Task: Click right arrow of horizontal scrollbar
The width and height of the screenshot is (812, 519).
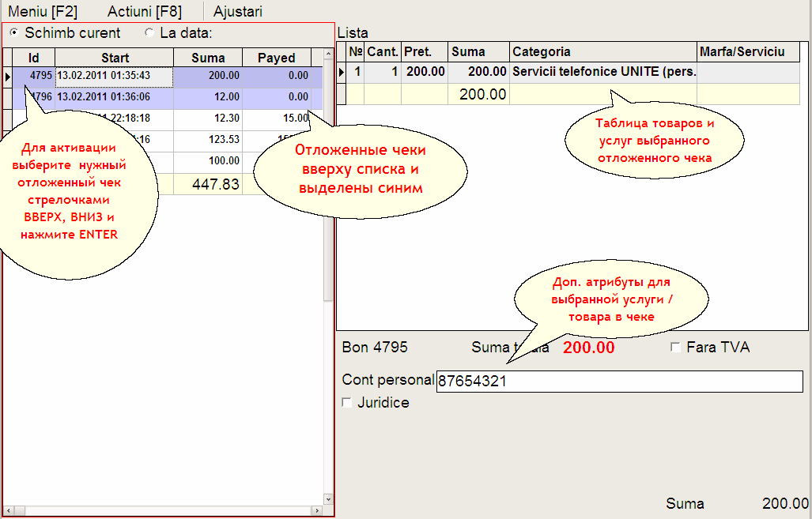Action: point(317,511)
